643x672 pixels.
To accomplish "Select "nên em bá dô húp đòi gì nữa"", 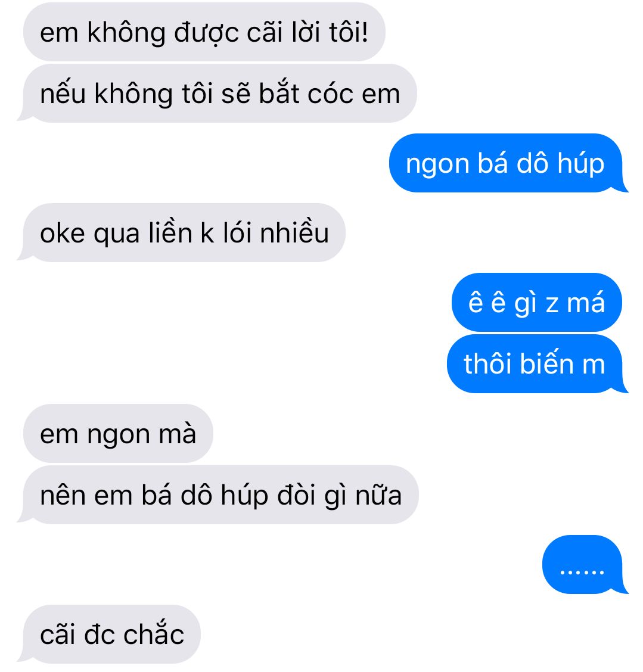I will 218,495.
